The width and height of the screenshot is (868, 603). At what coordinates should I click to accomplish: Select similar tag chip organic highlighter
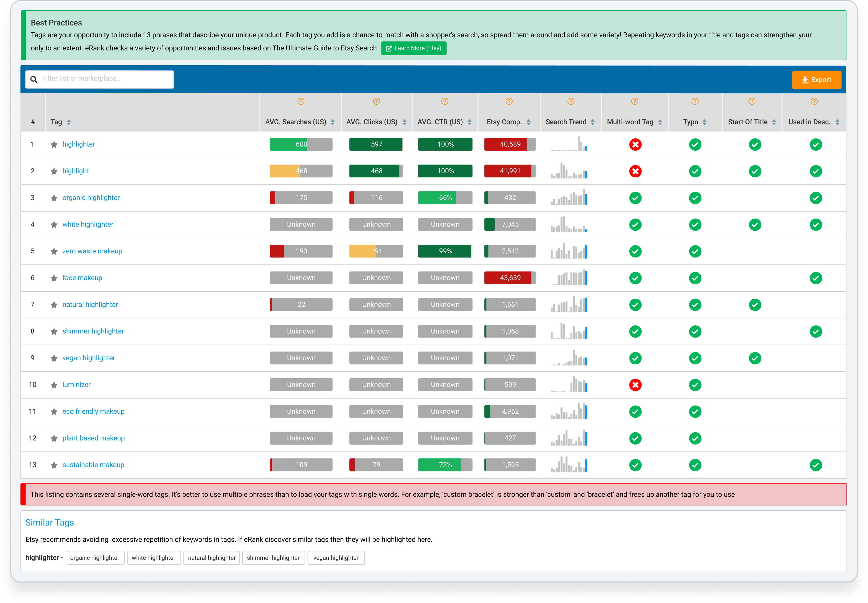(x=95, y=558)
